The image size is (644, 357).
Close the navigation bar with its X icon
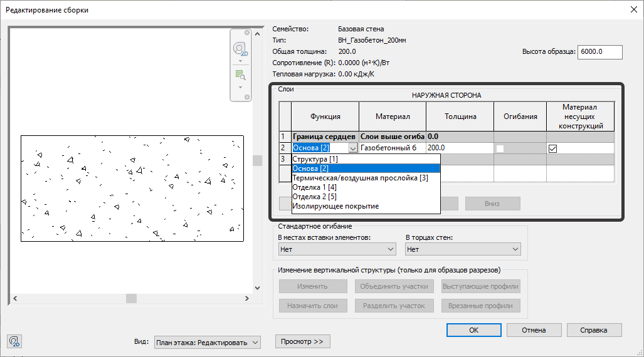[247, 33]
